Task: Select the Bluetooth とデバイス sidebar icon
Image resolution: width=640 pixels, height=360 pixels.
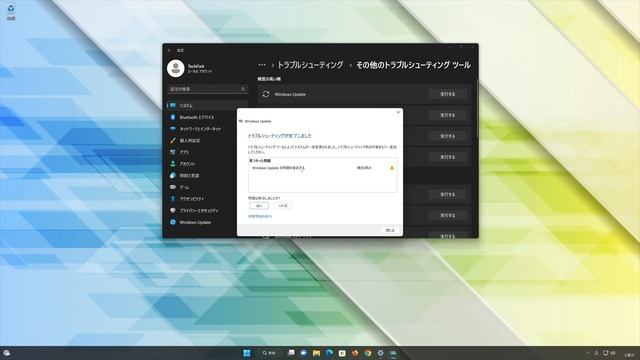Action: tap(173, 117)
